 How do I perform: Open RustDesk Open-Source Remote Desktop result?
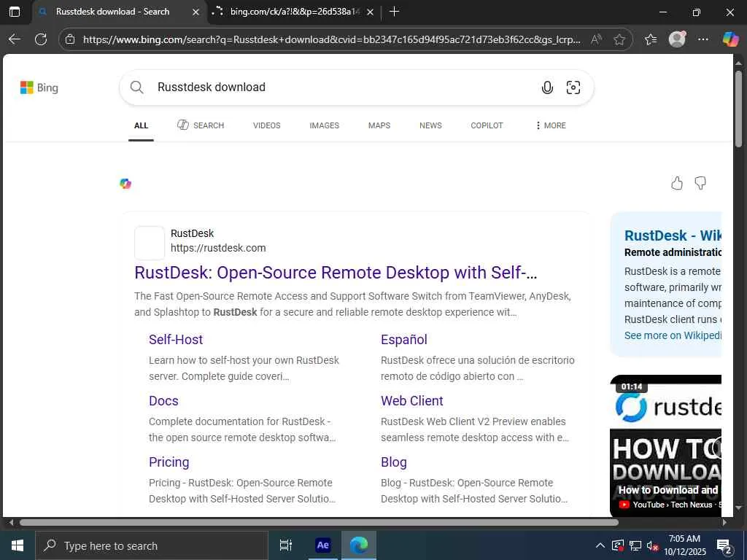[x=336, y=273]
